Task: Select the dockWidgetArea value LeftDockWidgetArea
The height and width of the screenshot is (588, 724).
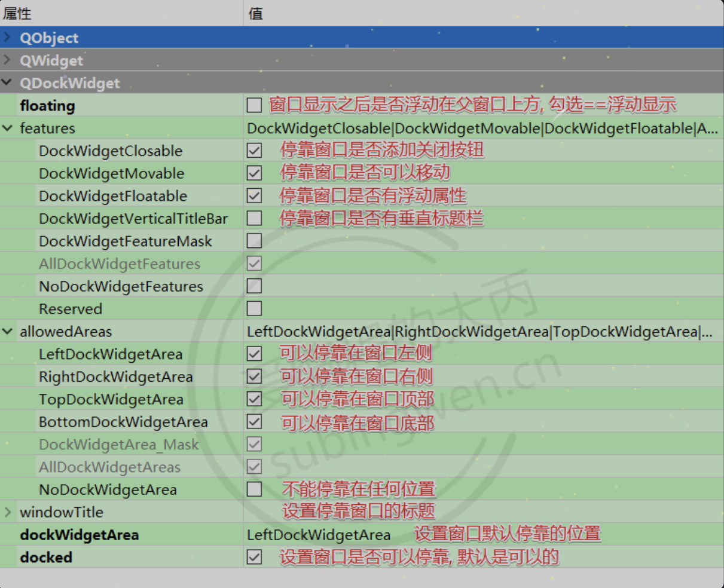Action: [x=319, y=535]
